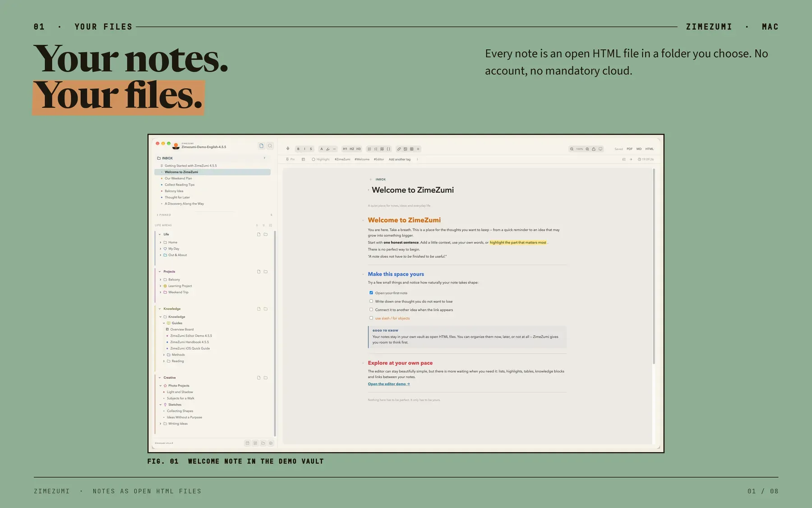Click the editor vertical scrollbar
The width and height of the screenshot is (812, 508).
click(654, 266)
